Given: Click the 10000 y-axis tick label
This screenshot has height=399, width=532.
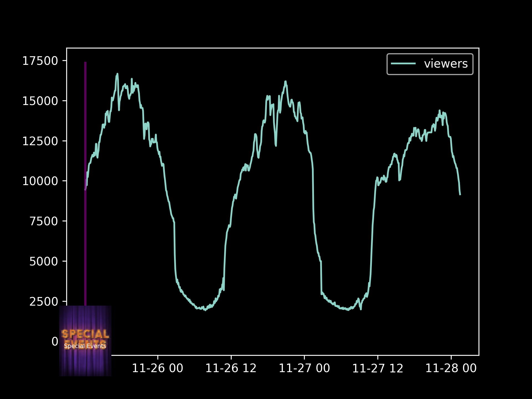Looking at the screenshot, I should [x=40, y=181].
